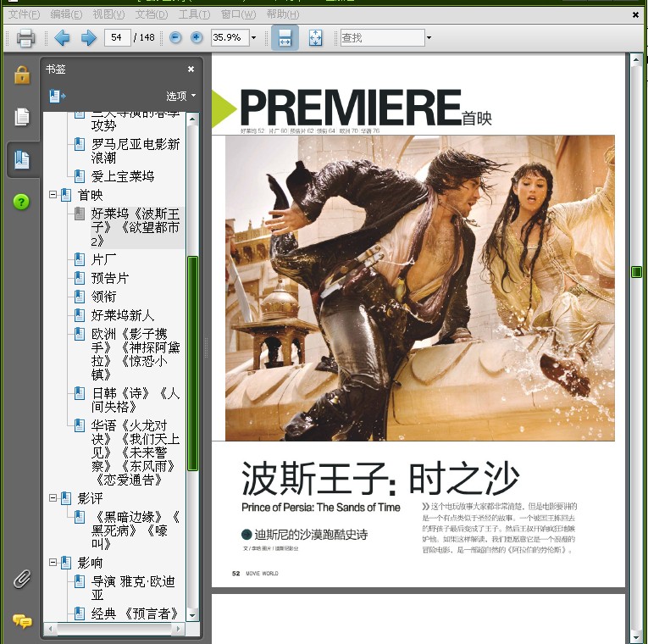Collapse the 首映 bookmark node
The image size is (648, 644).
[x=53, y=195]
